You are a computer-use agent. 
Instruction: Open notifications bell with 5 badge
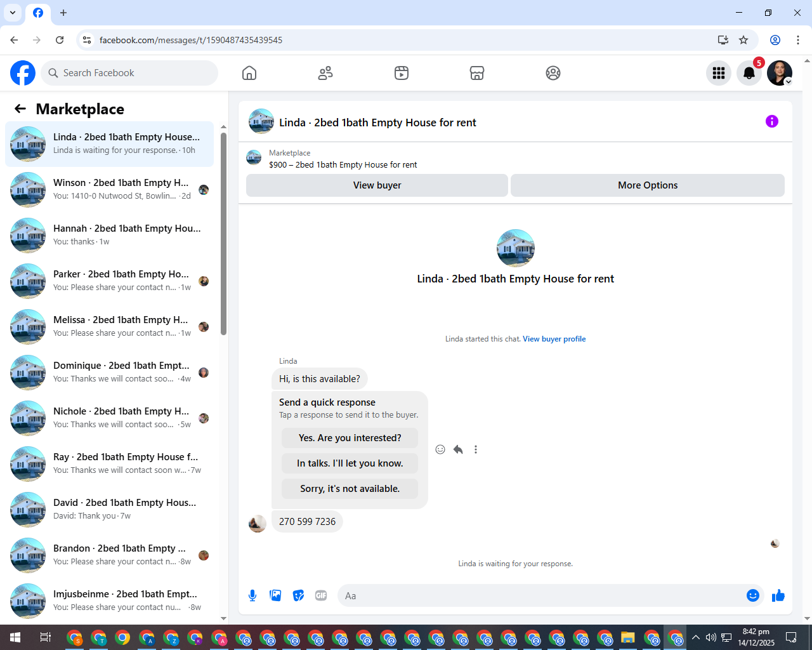pyautogui.click(x=749, y=73)
